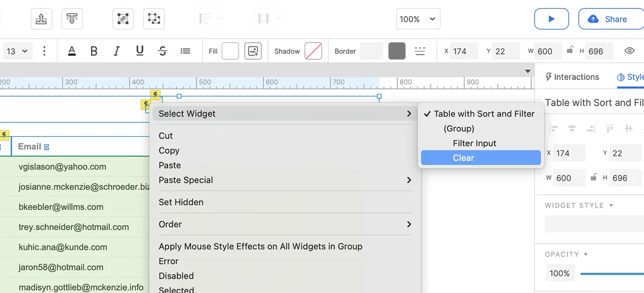Toggle widget visibility eye icon
Image resolution: width=644 pixels, height=293 pixels.
pos(630,51)
